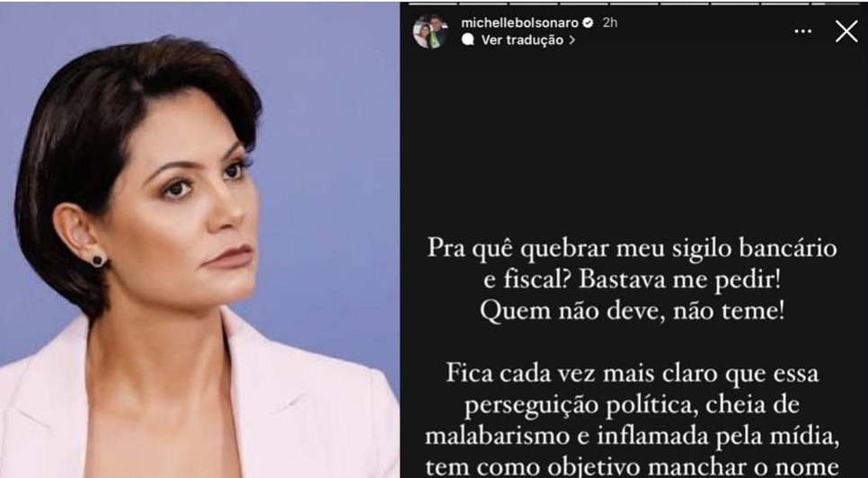Click the 'Pra quê quebrar meu sigilo' line
The height and width of the screenshot is (478, 868).
pyautogui.click(x=632, y=250)
